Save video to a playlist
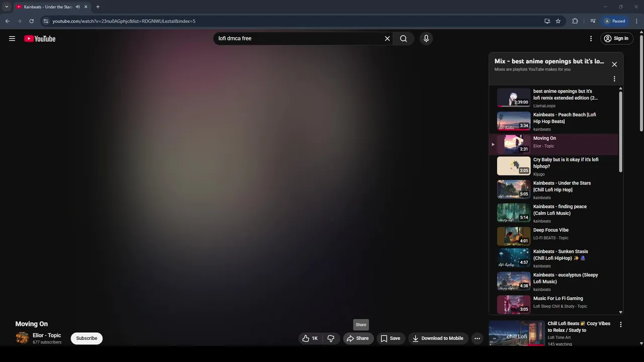This screenshot has width=644, height=362. click(390, 338)
